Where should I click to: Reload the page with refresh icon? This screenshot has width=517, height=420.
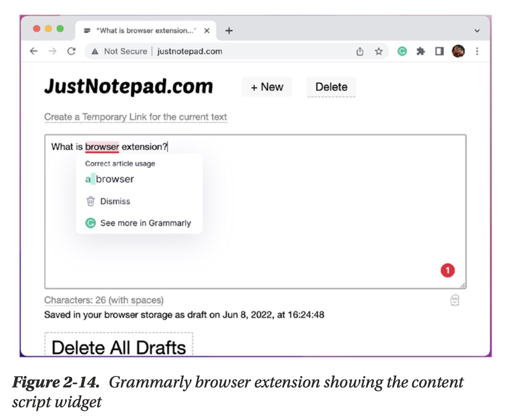coord(71,52)
